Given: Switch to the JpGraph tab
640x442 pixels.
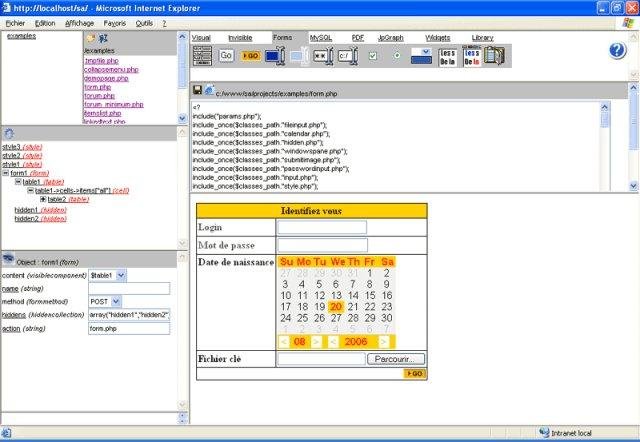Looking at the screenshot, I should 391,38.
